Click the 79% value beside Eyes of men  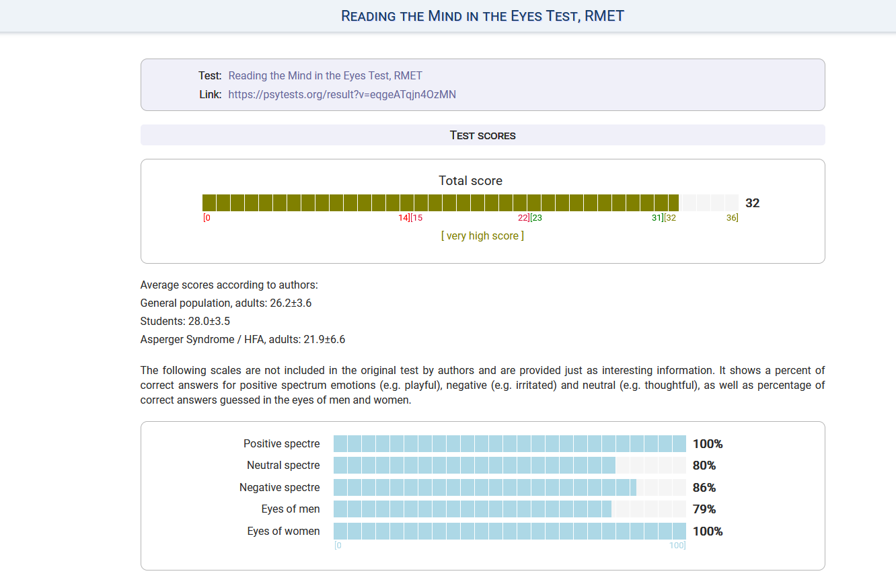click(x=704, y=509)
